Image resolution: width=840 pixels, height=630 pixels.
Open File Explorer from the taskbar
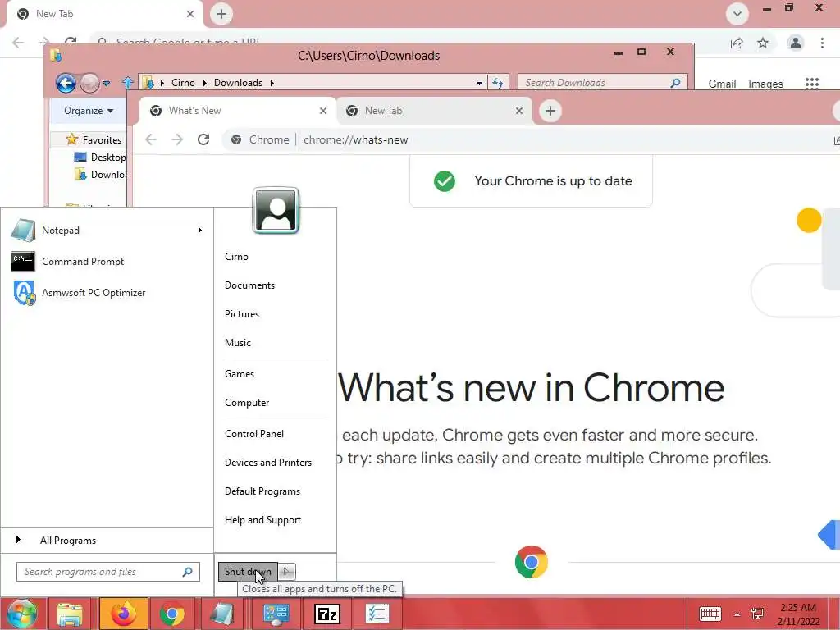pos(71,614)
